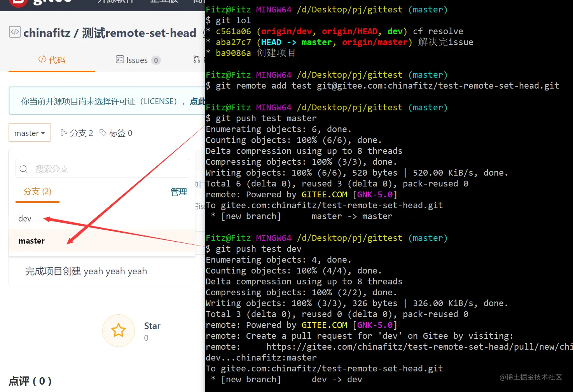Focus the 搜索分支 search field
The image size is (573, 392).
[102, 169]
